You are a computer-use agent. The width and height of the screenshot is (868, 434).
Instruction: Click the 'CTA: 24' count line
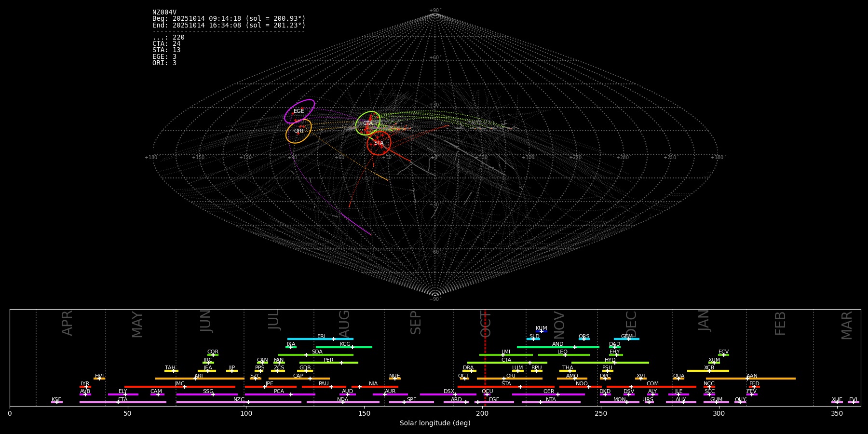166,44
